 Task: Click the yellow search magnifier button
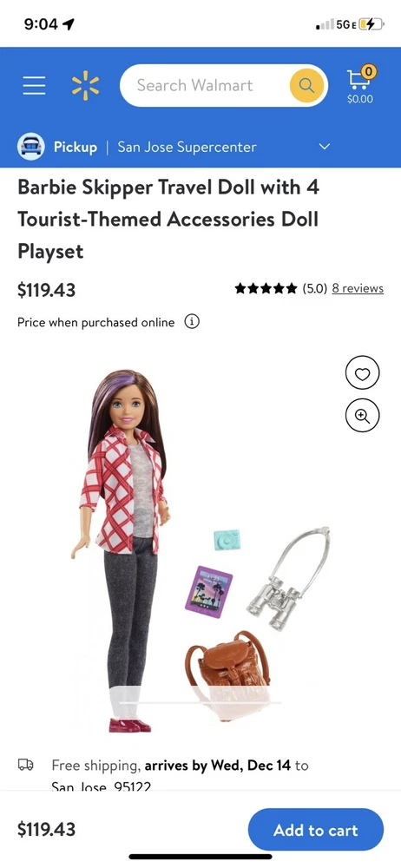(306, 85)
